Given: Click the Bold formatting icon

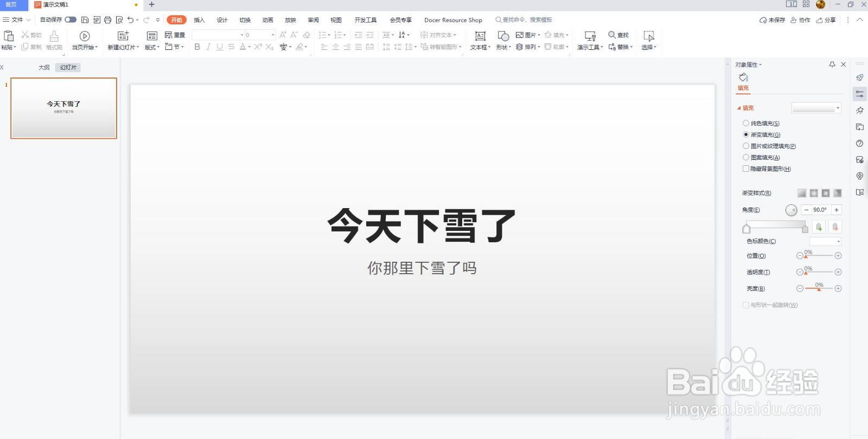Looking at the screenshot, I should pyautogui.click(x=197, y=47).
